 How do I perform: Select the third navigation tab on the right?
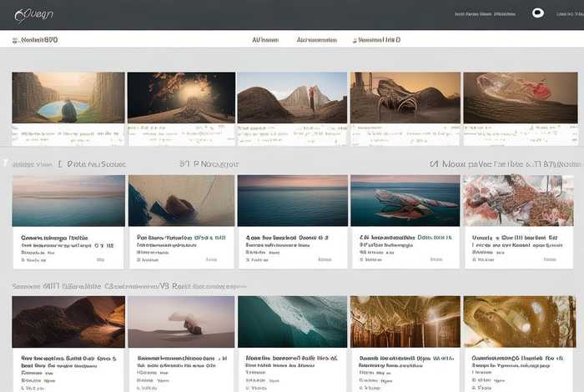[380, 40]
